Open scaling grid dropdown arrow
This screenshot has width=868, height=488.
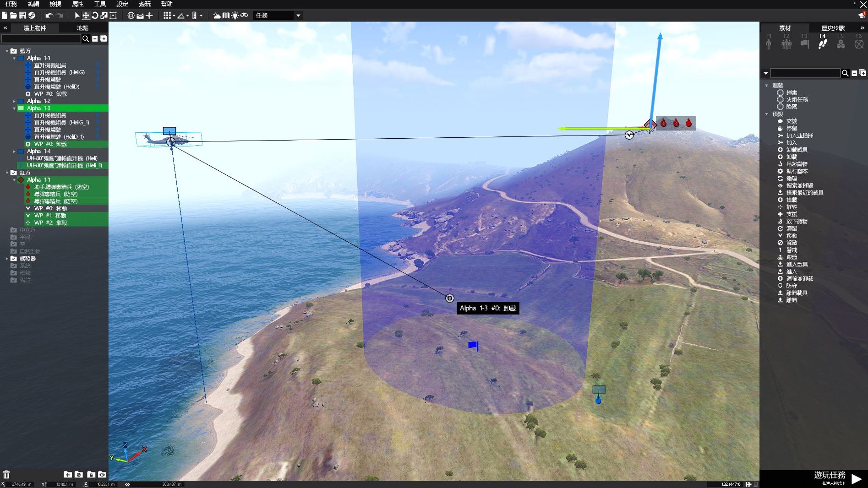point(201,16)
